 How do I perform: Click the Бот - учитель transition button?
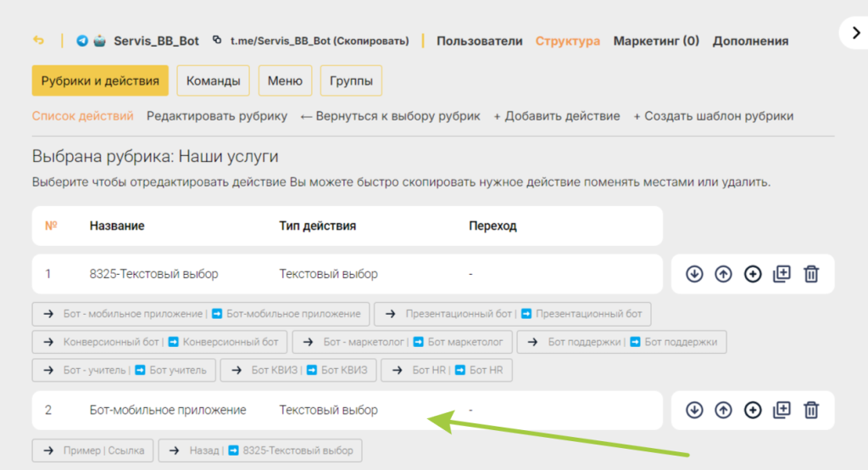(x=124, y=370)
